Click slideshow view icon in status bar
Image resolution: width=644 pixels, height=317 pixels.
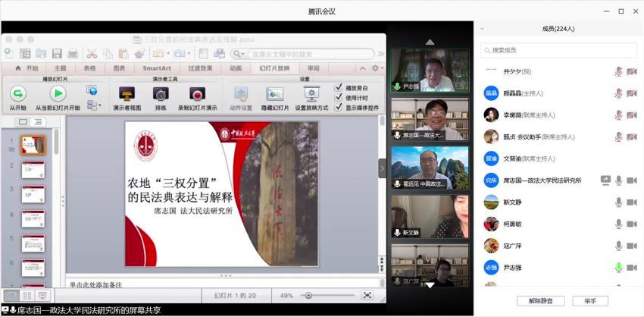pyautogui.click(x=42, y=295)
